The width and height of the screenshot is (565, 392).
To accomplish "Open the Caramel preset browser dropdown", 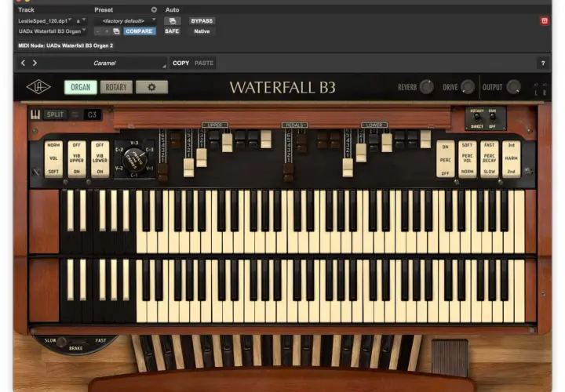I will [105, 64].
